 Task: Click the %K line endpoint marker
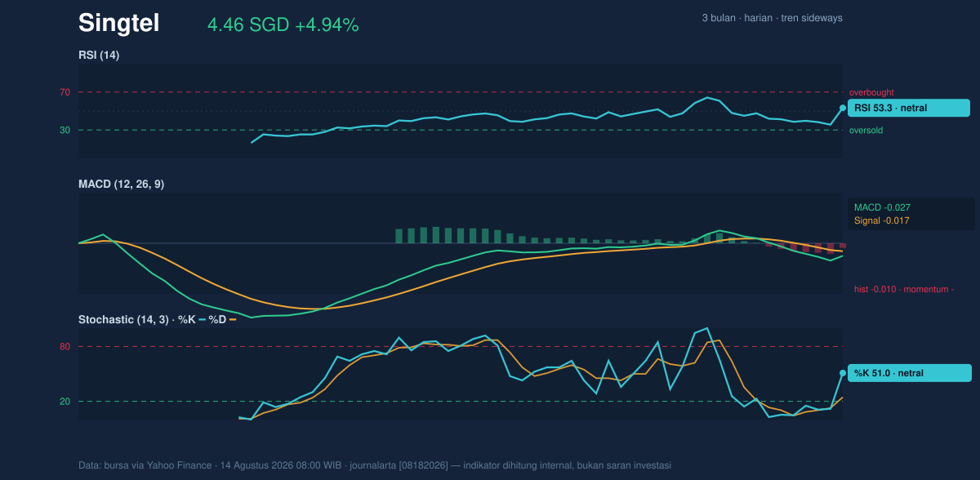click(x=843, y=373)
